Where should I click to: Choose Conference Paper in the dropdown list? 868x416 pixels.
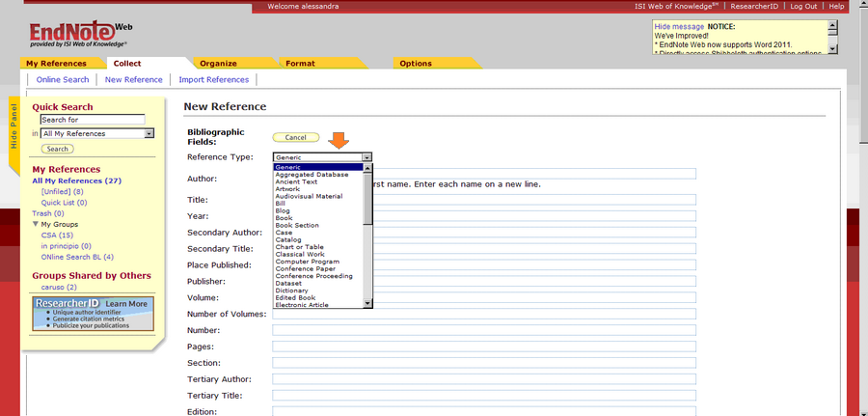tap(306, 268)
